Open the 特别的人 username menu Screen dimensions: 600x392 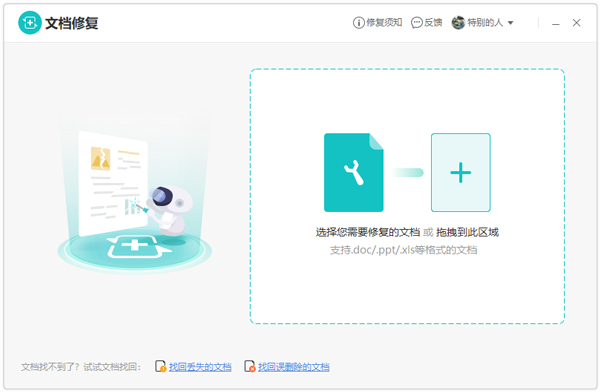[x=485, y=23]
